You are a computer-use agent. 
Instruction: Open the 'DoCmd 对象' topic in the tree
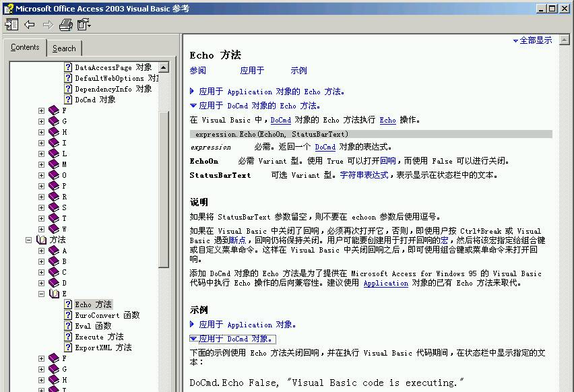pos(95,100)
